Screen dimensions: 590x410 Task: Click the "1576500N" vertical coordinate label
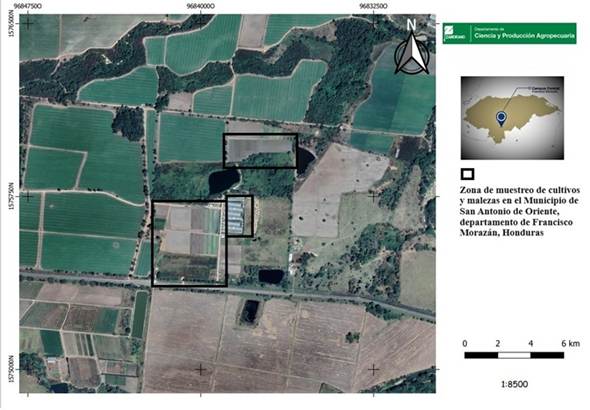pos(11,23)
